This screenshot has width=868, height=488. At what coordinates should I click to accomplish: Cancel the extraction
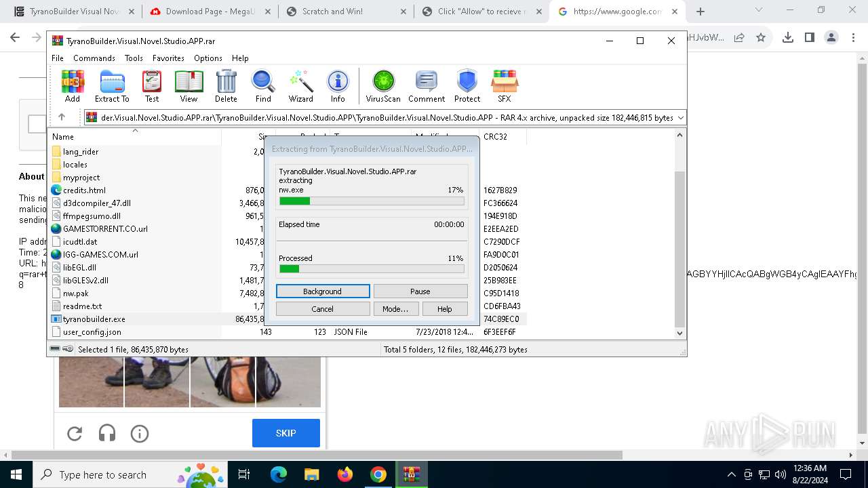pos(323,309)
